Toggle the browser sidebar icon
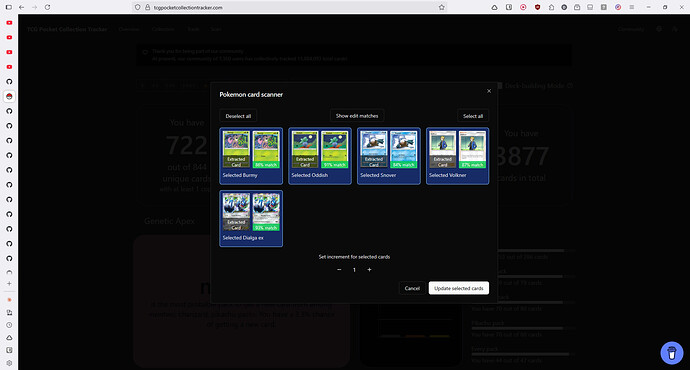Image resolution: width=690 pixels, height=370 pixels. tap(8, 7)
